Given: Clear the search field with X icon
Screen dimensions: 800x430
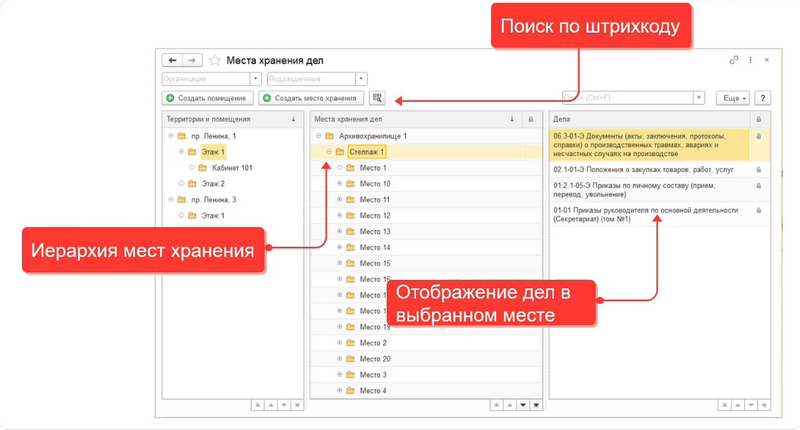Looking at the screenshot, I should (x=699, y=98).
